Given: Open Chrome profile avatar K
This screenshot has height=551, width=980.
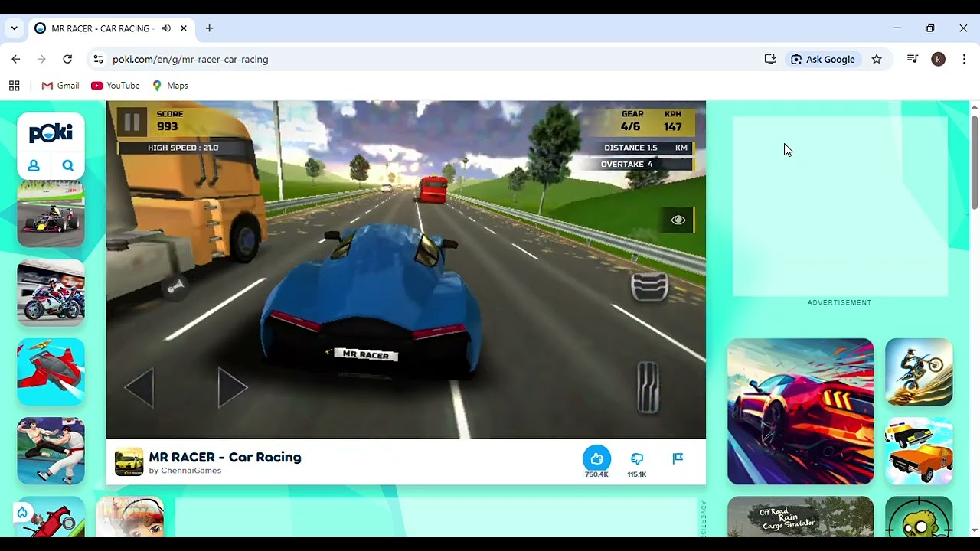Looking at the screenshot, I should (x=938, y=59).
